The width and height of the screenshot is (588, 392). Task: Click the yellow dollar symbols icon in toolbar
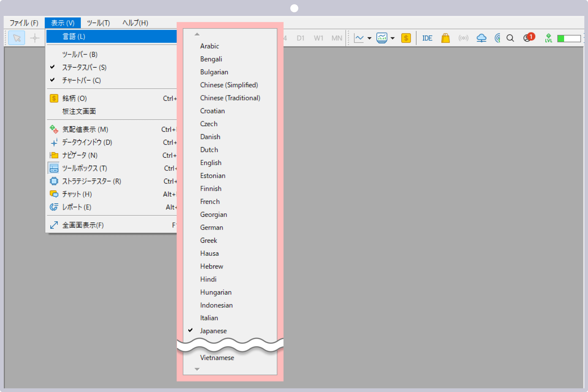tap(406, 38)
